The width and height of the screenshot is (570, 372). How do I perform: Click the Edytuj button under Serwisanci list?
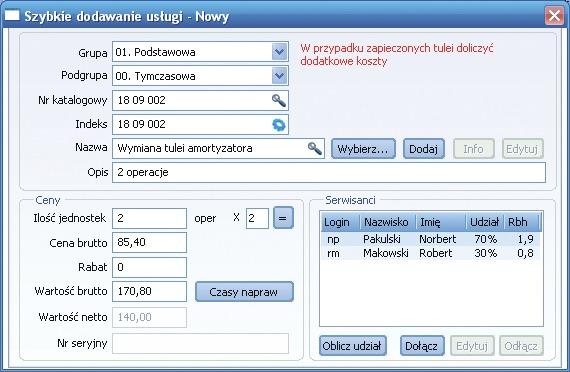click(472, 346)
